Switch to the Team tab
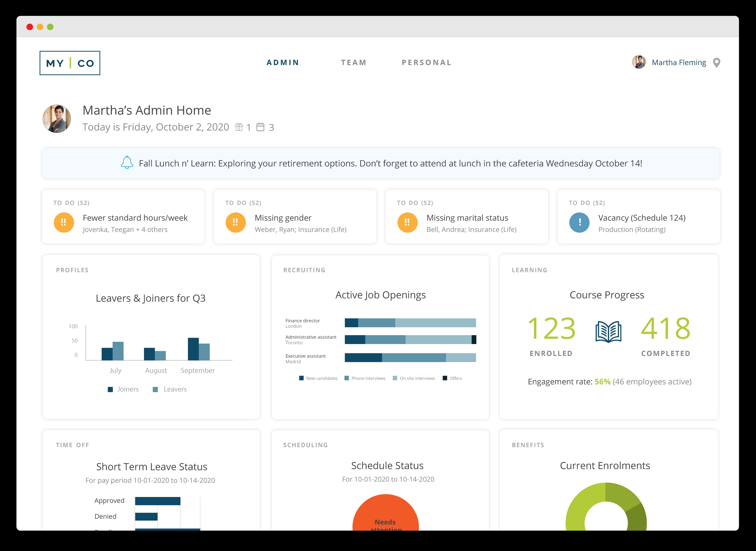756x551 pixels. 354,63
